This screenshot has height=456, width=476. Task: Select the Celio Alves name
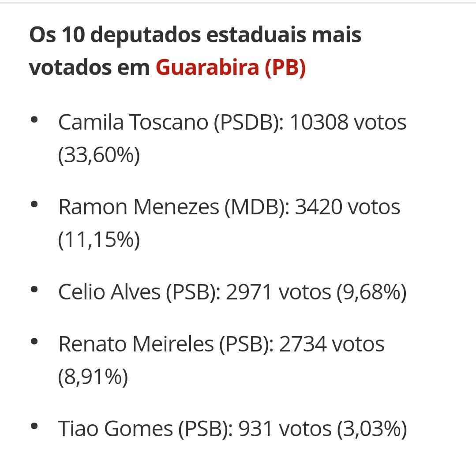click(x=109, y=292)
